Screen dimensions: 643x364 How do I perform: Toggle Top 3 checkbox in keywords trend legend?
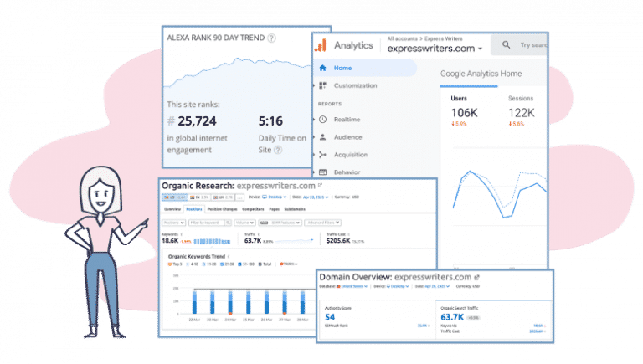pyautogui.click(x=170, y=264)
